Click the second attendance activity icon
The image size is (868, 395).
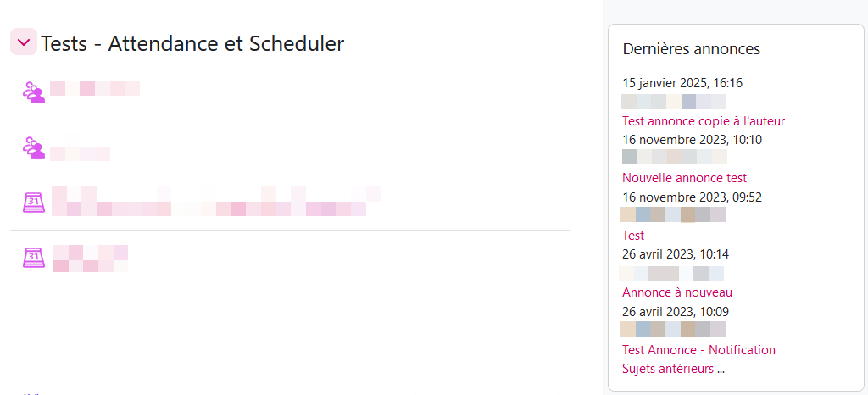pyautogui.click(x=33, y=147)
